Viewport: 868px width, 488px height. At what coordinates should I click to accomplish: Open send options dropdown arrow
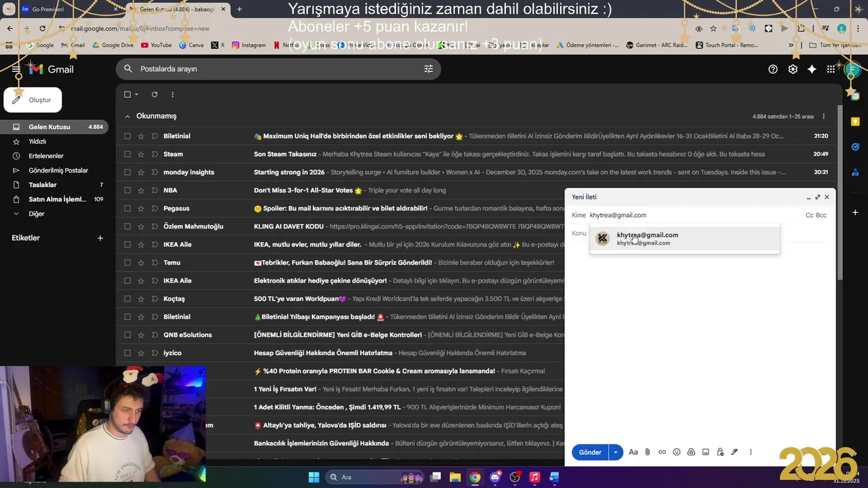pyautogui.click(x=616, y=452)
